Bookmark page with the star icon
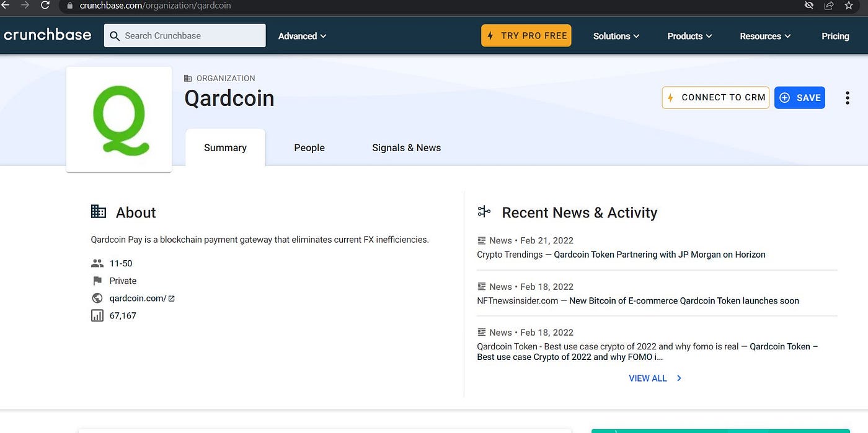This screenshot has height=433, width=868. pyautogui.click(x=849, y=6)
